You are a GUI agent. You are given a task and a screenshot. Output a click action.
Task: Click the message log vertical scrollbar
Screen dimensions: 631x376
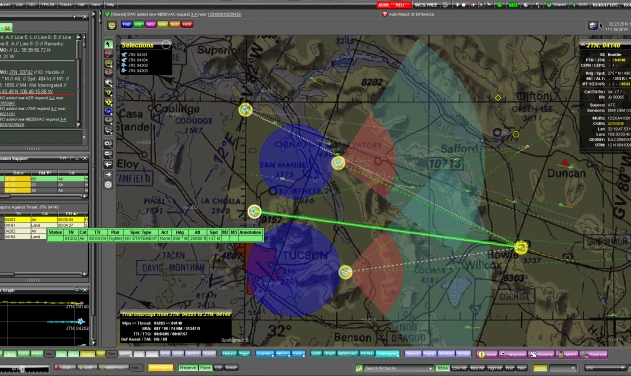[x=78, y=81]
